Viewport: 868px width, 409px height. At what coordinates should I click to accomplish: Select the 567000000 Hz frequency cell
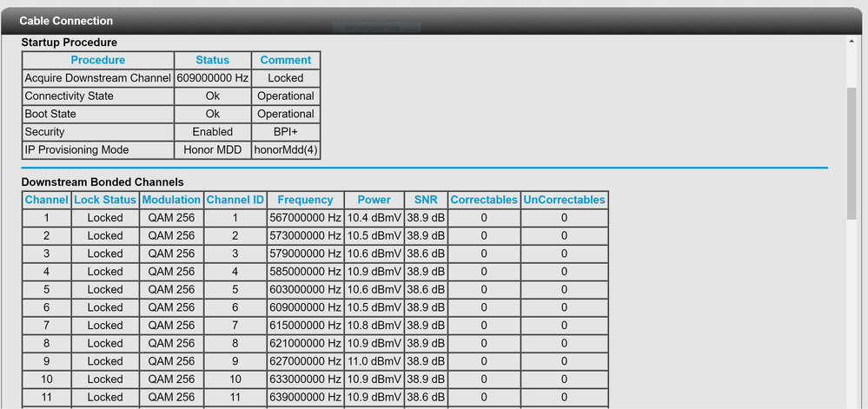(x=306, y=218)
